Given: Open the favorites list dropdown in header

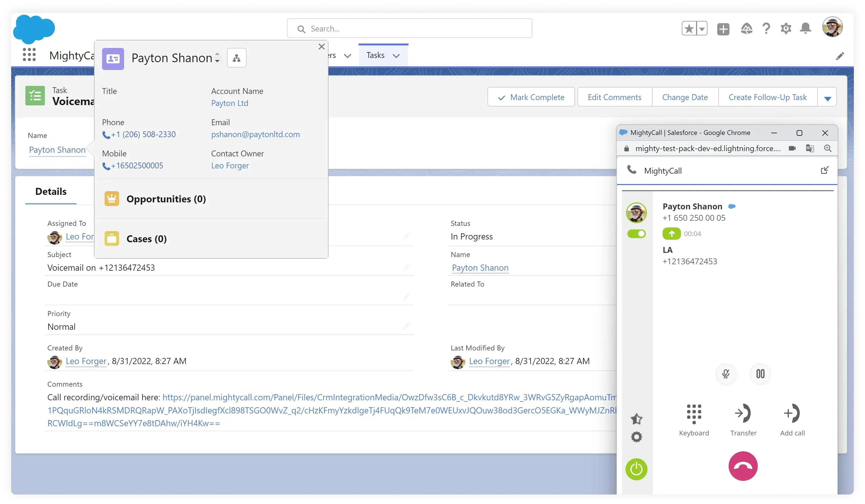Looking at the screenshot, I should pos(702,28).
